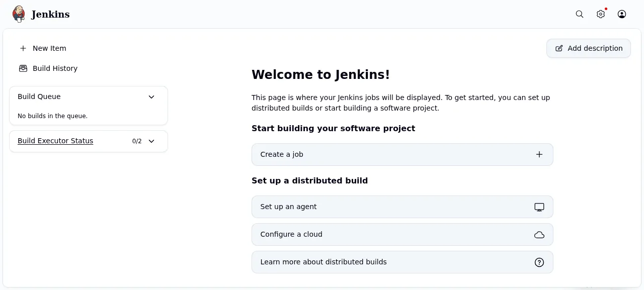Open the user account icon

coord(622,14)
